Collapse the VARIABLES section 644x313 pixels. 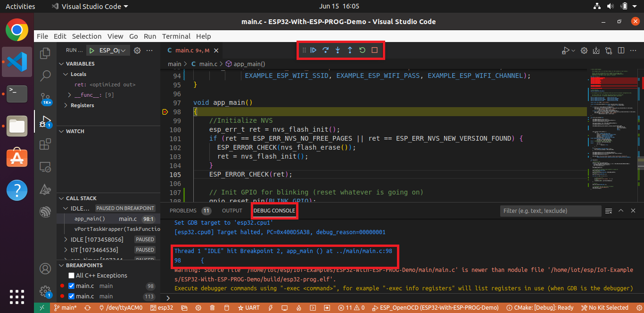[108, 64]
